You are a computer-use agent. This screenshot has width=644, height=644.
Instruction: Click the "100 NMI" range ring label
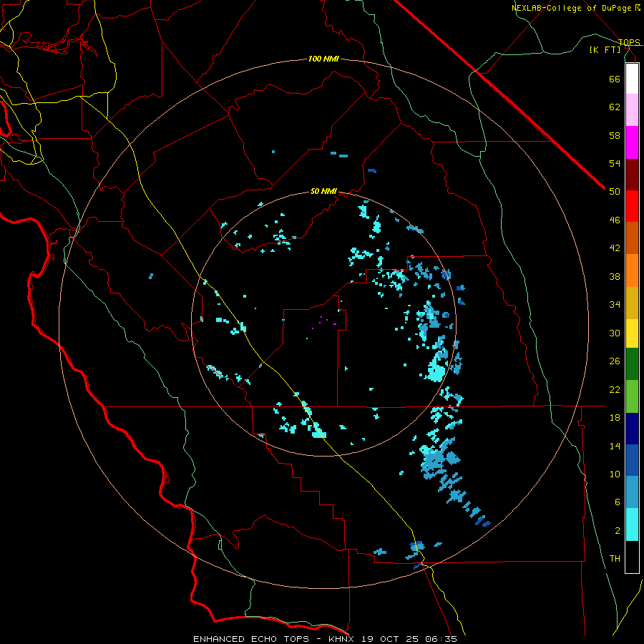pos(323,59)
